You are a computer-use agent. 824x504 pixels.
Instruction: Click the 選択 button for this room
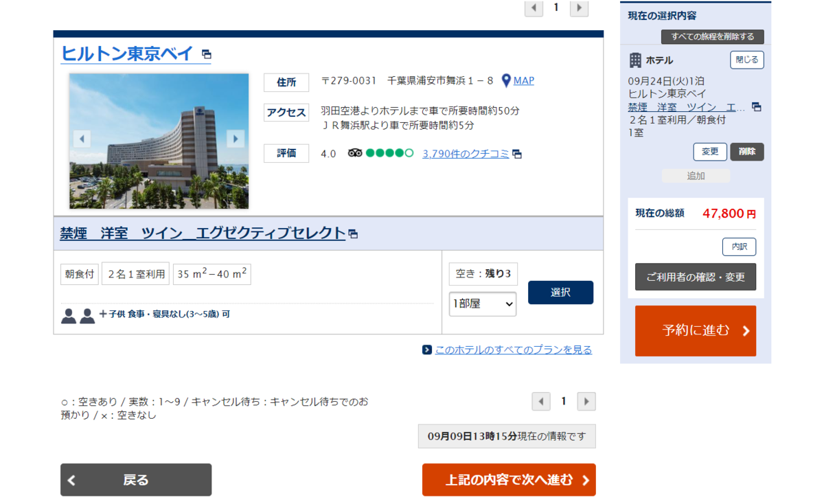(x=560, y=293)
